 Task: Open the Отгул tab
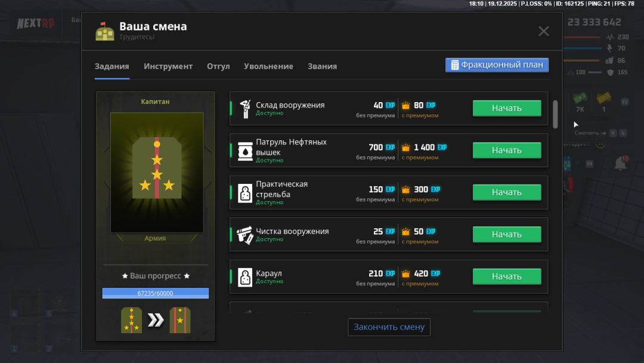218,66
